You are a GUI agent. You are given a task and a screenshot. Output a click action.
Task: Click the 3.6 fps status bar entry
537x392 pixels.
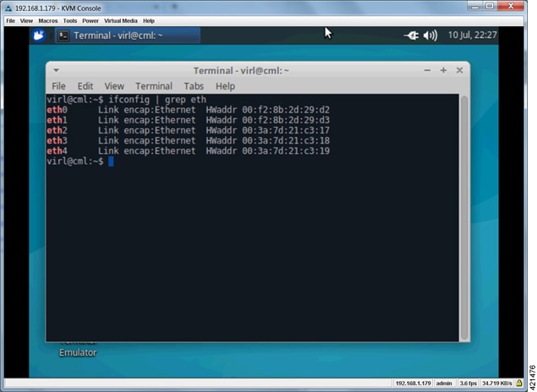pyautogui.click(x=468, y=383)
